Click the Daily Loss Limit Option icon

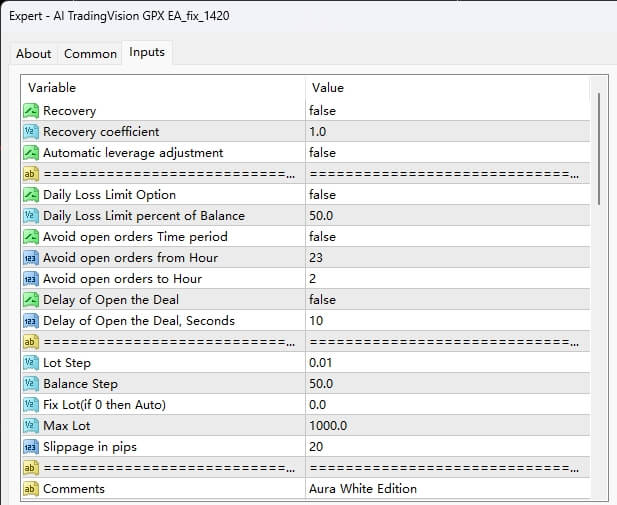[31, 195]
